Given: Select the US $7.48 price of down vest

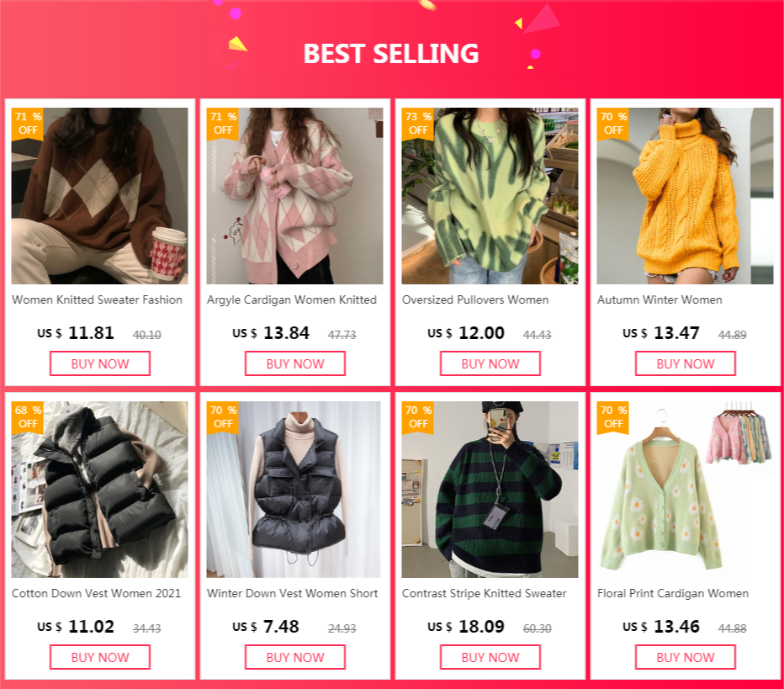Looking at the screenshot, I should coord(266,627).
